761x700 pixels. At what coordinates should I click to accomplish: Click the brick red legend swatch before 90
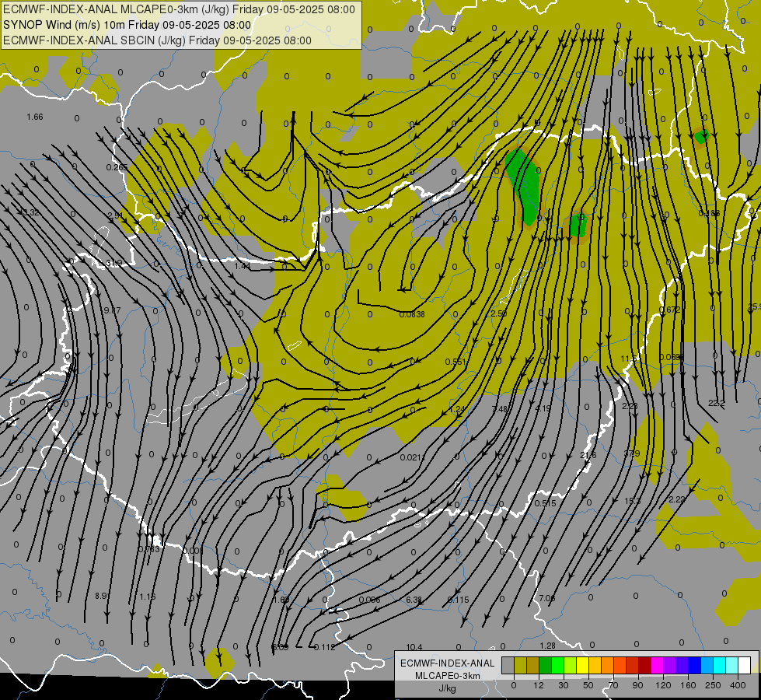tap(633, 666)
